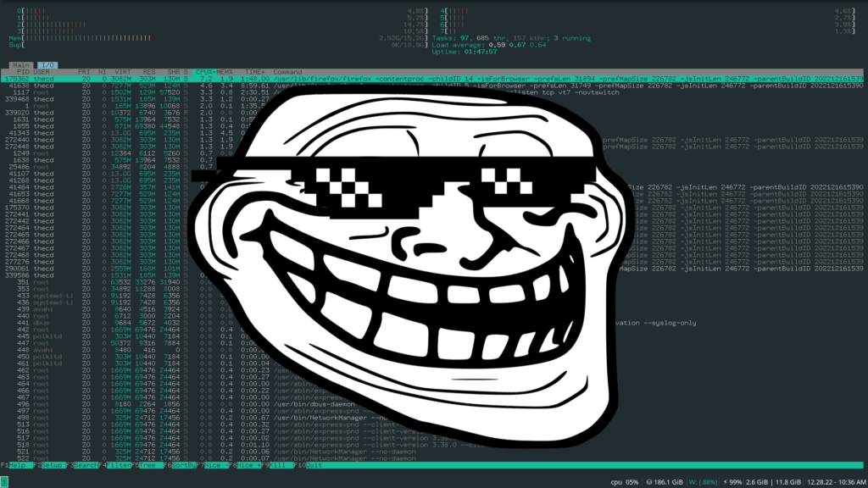Click the 11.8 GiB memory indicator

(x=788, y=482)
